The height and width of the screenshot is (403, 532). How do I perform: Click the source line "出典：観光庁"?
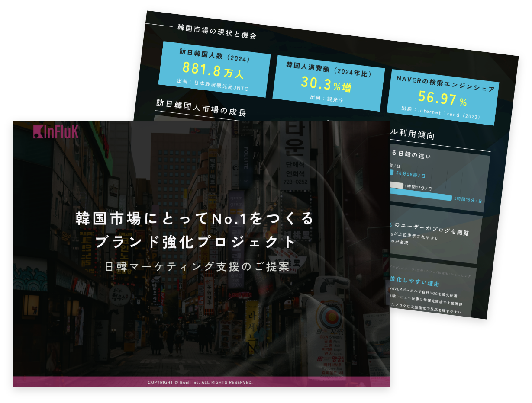(x=326, y=99)
